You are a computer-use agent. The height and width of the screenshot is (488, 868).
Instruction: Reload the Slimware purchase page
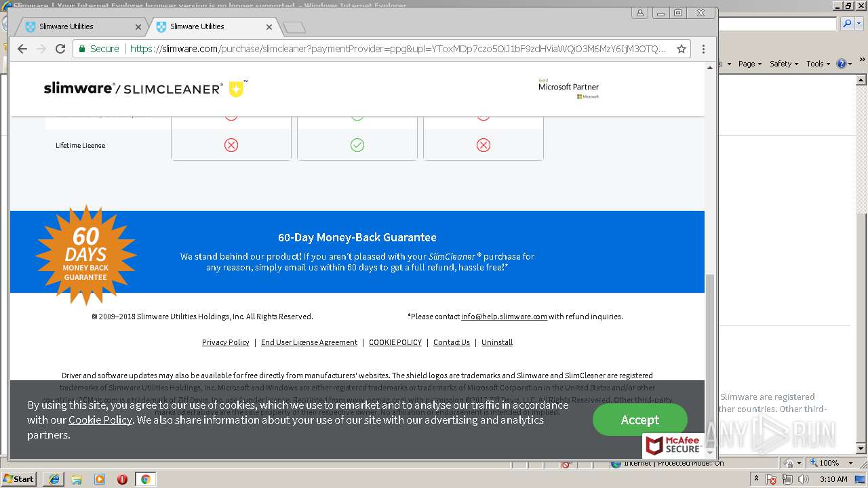point(60,49)
